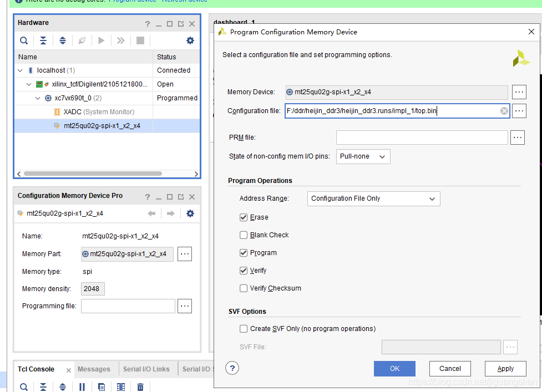Collapse the xilinx_tcf/Digilent tree node
Screen dimensions: 542x392
(29, 84)
